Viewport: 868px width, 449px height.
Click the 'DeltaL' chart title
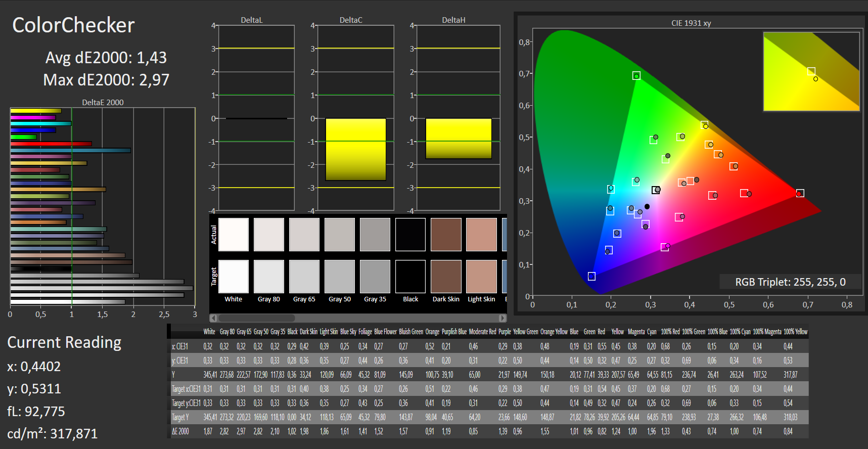tap(252, 20)
